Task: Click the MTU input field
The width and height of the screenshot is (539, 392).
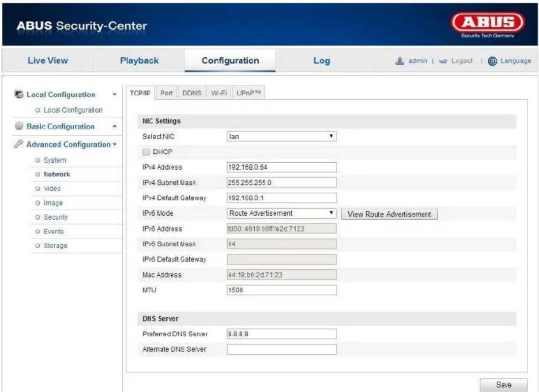Action: click(x=281, y=290)
